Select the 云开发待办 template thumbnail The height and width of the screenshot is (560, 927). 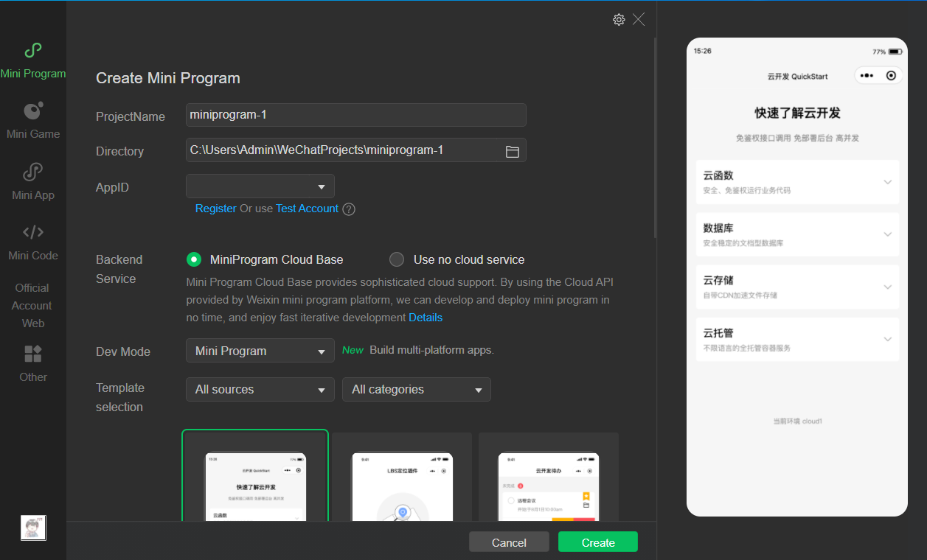pos(549,477)
